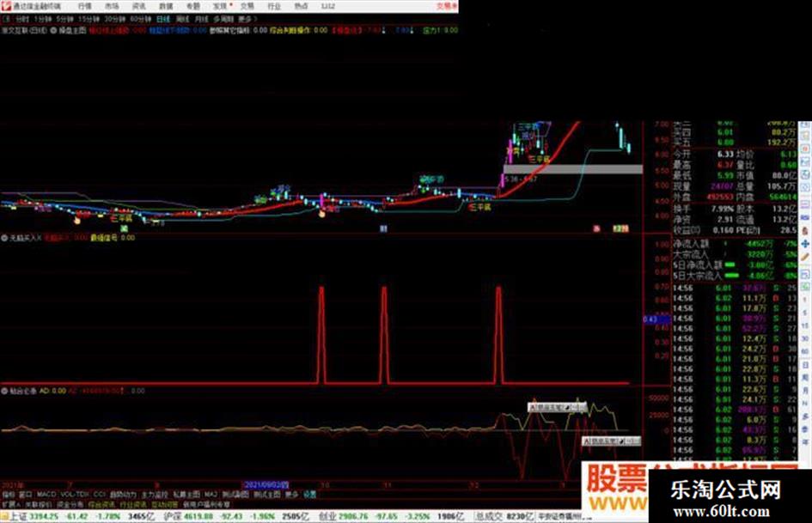This screenshot has height=523, width=812.
Task: Click the 15 minute button in right sidebar
Action: tap(805, 325)
